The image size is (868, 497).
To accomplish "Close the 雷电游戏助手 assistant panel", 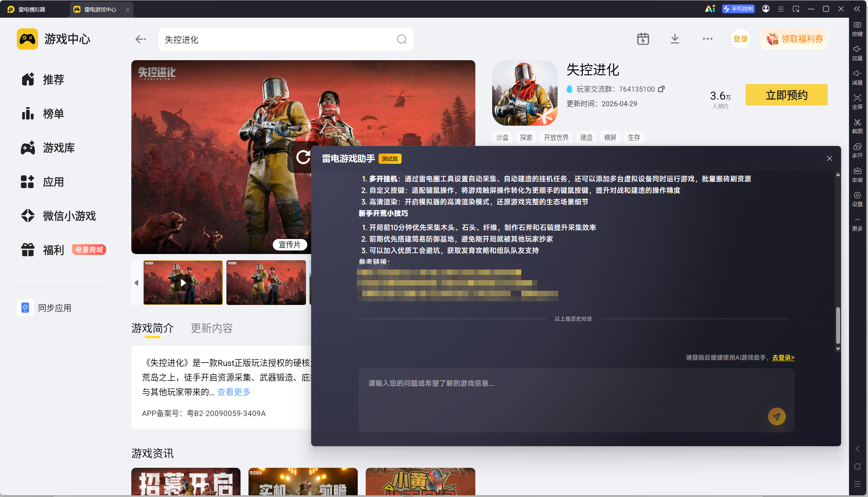I will click(x=830, y=158).
